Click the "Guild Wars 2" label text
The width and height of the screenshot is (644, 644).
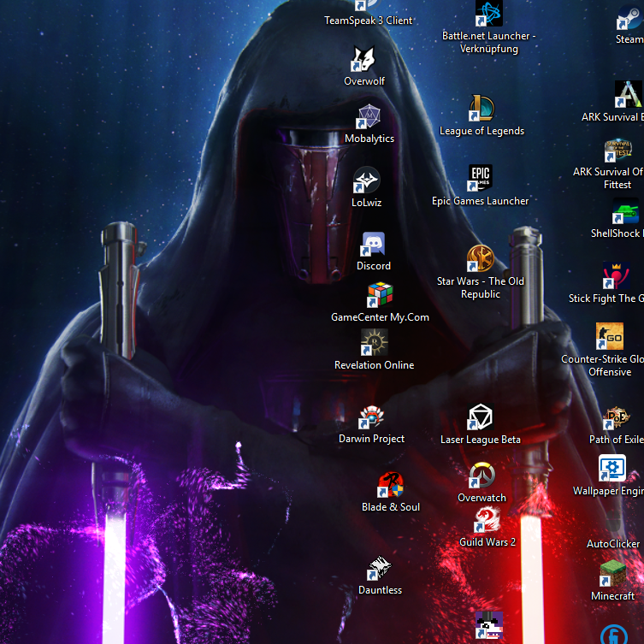(x=487, y=542)
